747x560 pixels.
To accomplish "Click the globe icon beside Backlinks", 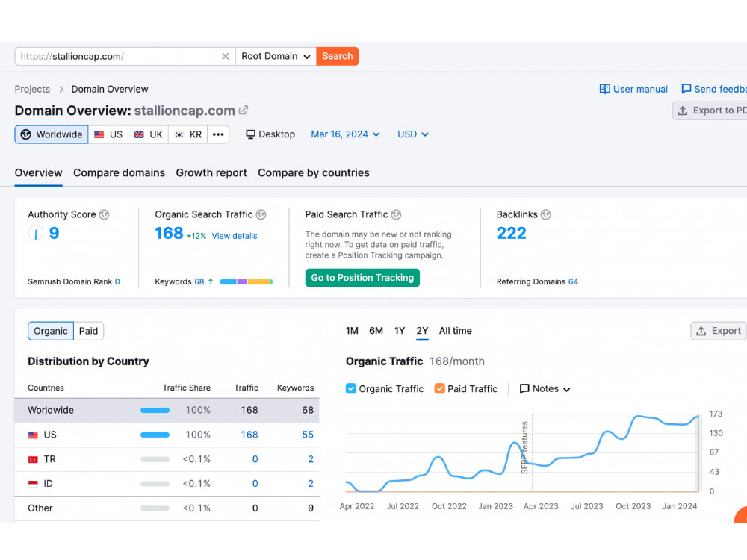I will [546, 215].
